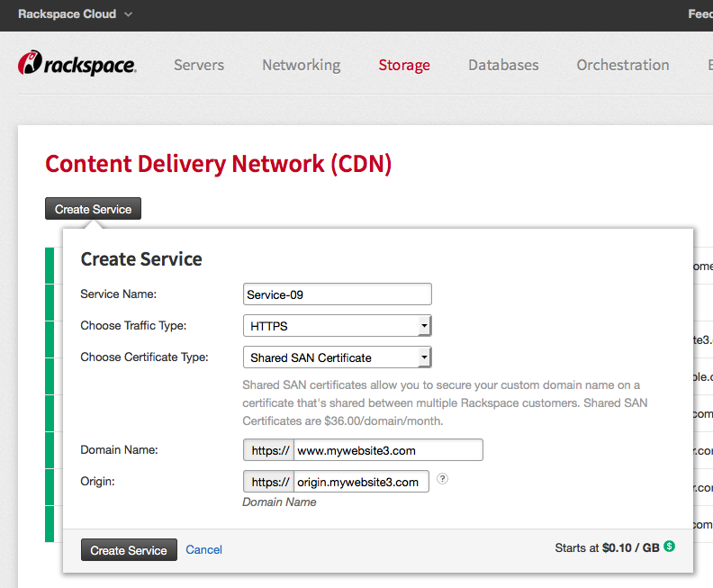Screen dimensions: 713x588
Task: Click the 'Content Delivery Network (CDN)' heading
Action: click(x=218, y=164)
